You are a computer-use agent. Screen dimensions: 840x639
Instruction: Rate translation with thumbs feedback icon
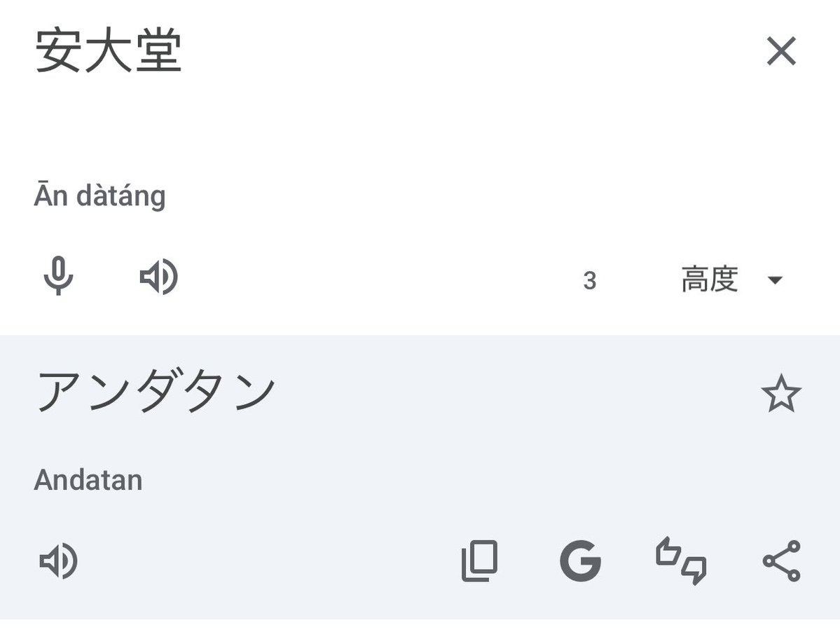pos(681,561)
